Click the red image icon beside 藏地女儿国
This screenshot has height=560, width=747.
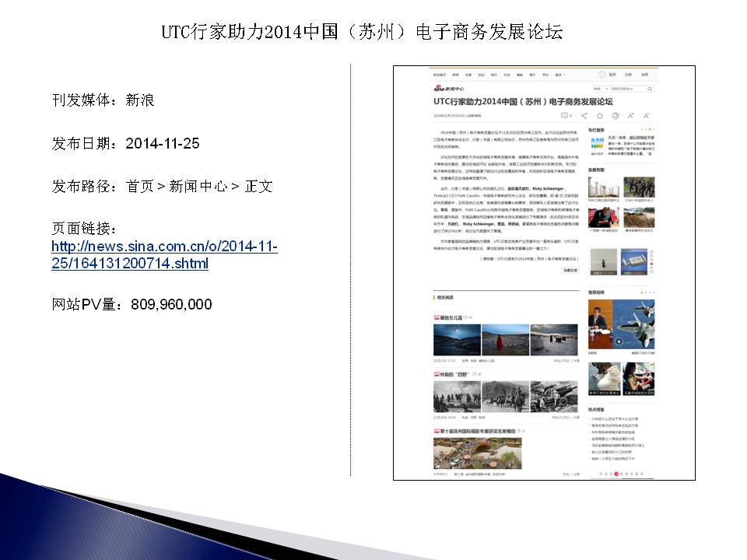[437, 317]
